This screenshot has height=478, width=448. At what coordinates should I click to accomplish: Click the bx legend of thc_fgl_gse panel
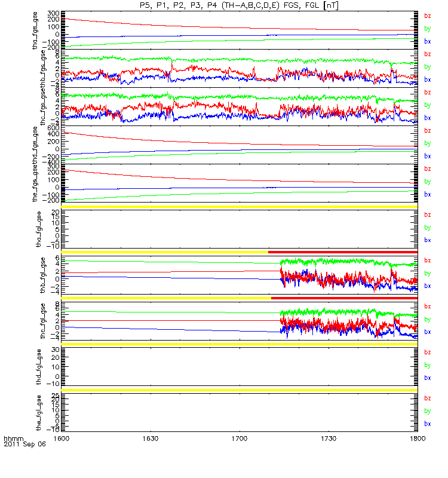pos(428,332)
